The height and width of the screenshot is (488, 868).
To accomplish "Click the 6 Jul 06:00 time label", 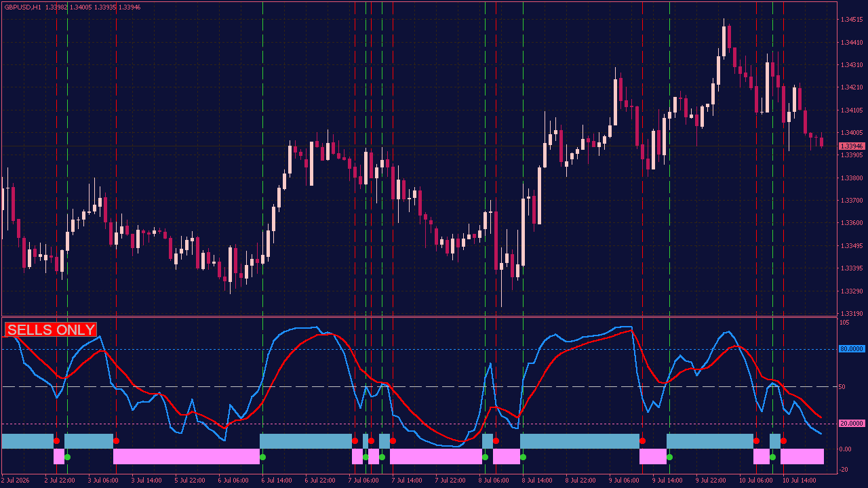I will tap(233, 480).
